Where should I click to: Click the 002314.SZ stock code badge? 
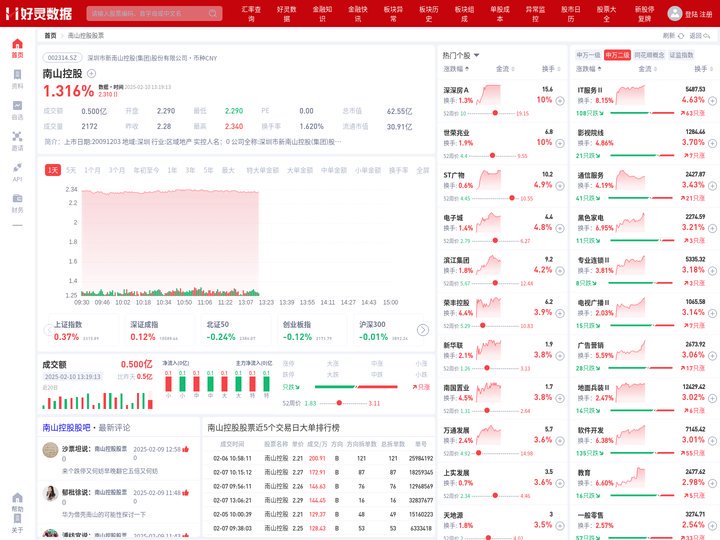pos(62,58)
